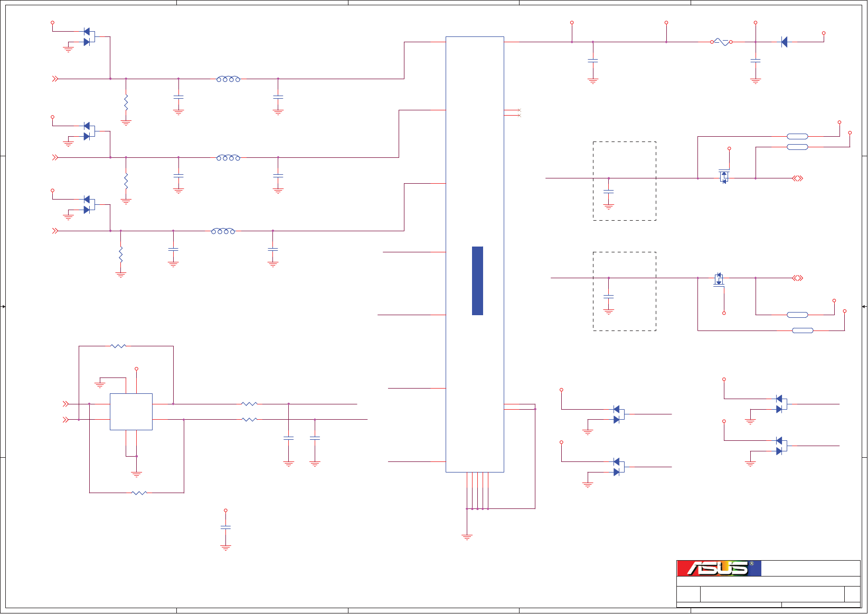Select the topmost dual-diode pair at the upper left

point(89,37)
